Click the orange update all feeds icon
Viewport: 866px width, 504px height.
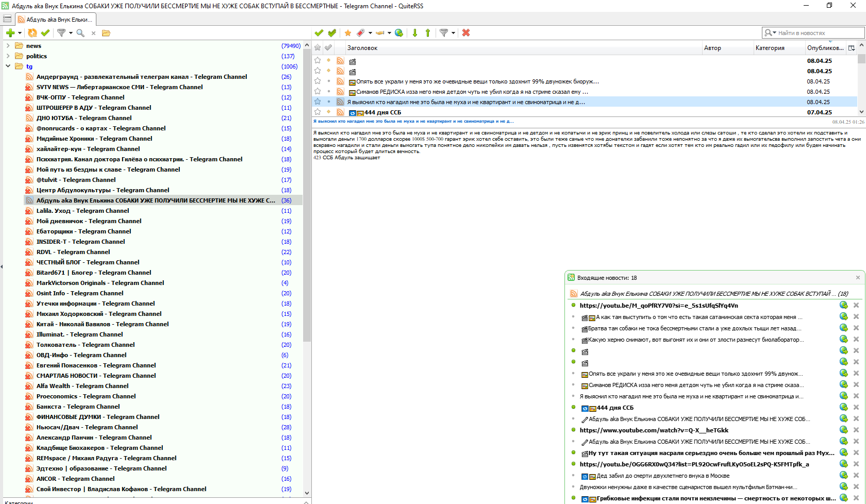pyautogui.click(x=32, y=33)
